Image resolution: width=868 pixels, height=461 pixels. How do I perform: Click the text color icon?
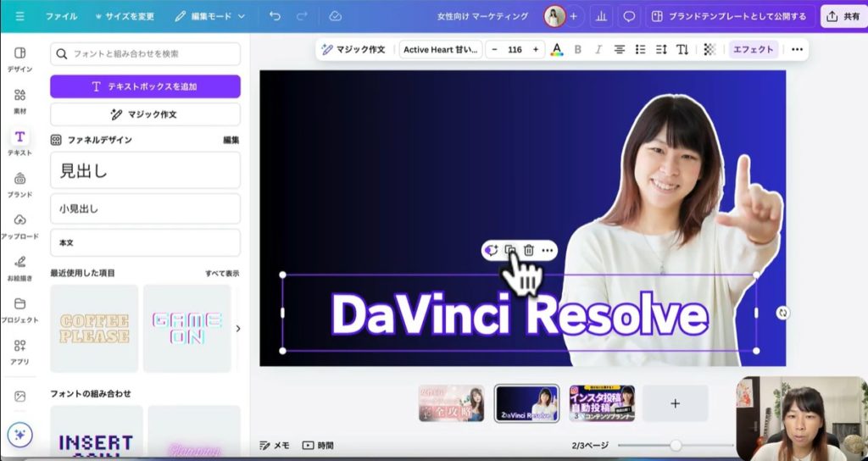click(x=556, y=49)
